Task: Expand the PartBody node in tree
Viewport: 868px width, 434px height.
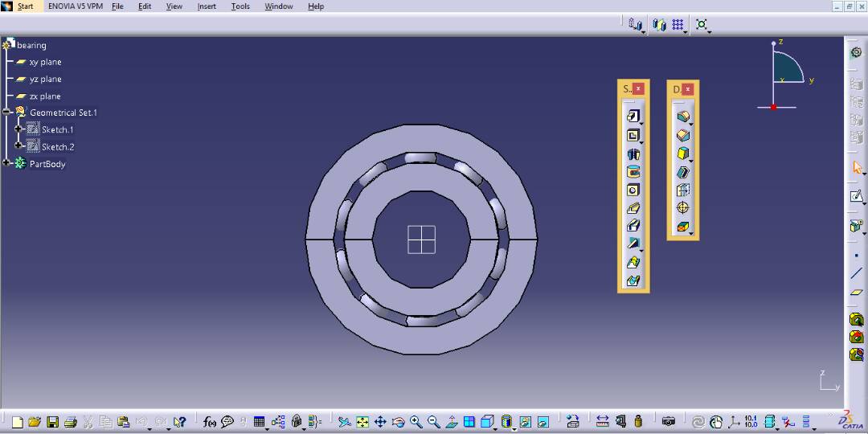Action: (x=6, y=163)
